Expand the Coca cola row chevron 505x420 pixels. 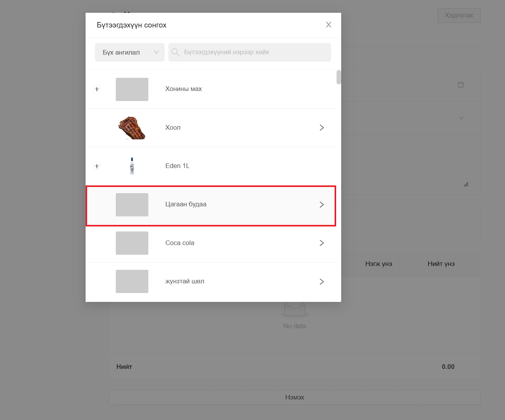coord(321,243)
